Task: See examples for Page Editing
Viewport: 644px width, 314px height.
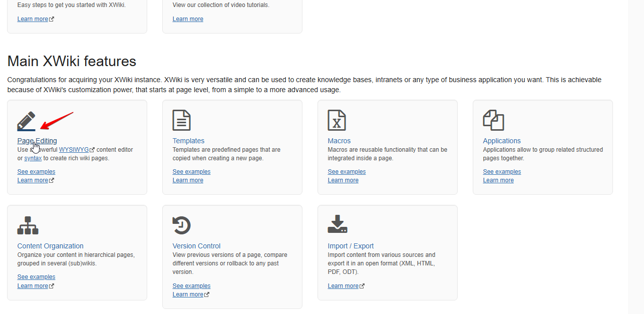Action: click(36, 172)
